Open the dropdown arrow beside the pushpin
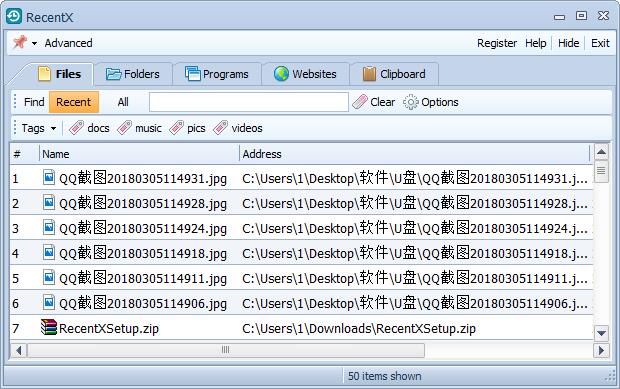The width and height of the screenshot is (620, 389). tap(34, 43)
